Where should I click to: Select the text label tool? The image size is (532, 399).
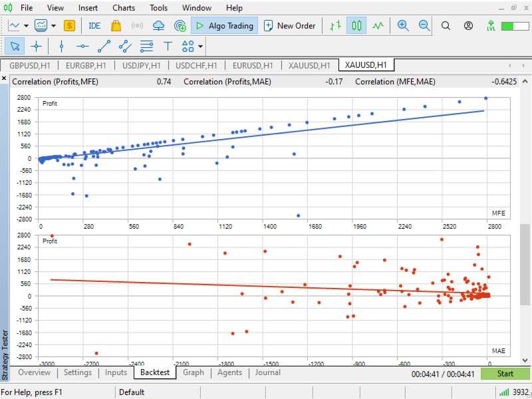point(168,46)
